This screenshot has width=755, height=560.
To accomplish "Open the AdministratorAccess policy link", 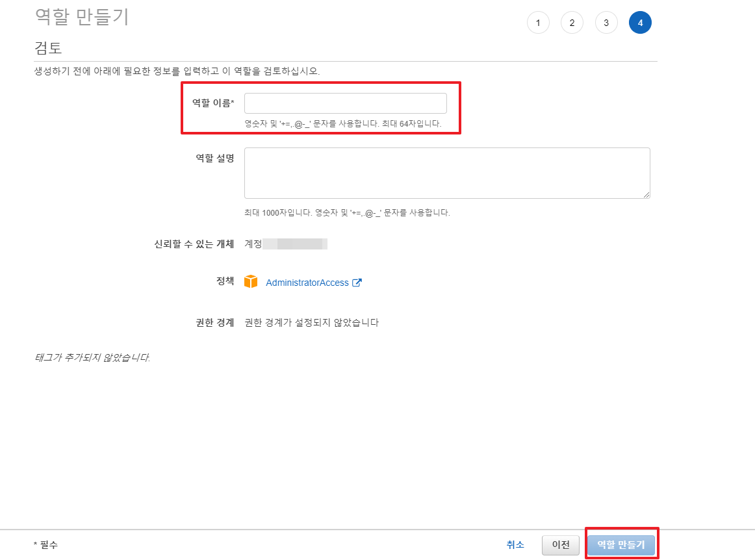I will 307,283.
